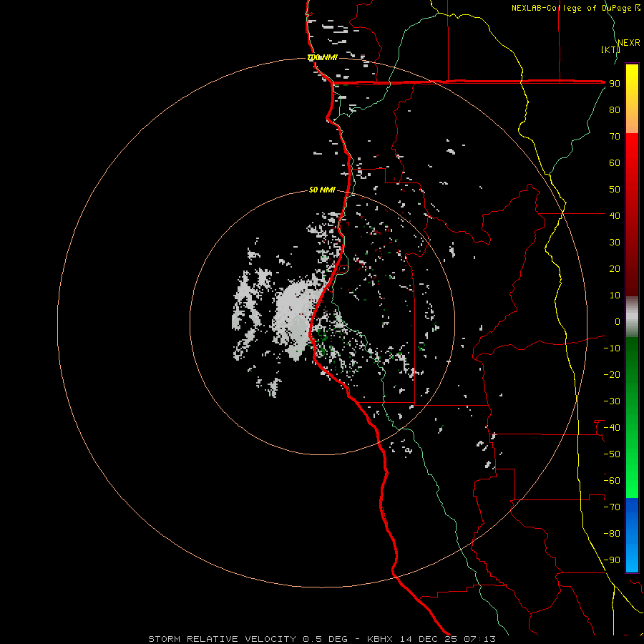
Task: Click the -10 value on the velocity scale
Action: 612,348
